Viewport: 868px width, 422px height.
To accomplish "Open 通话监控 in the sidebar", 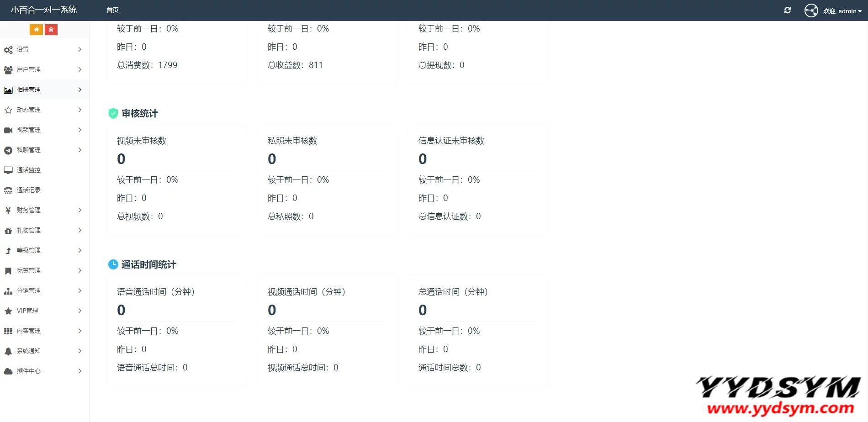I will click(44, 170).
